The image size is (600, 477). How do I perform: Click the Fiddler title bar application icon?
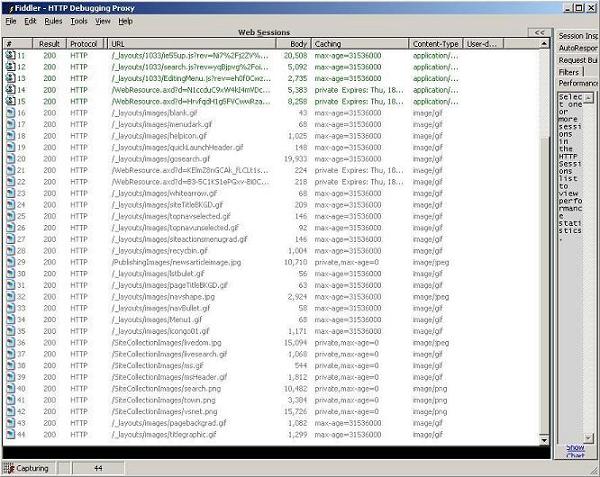(7, 7)
